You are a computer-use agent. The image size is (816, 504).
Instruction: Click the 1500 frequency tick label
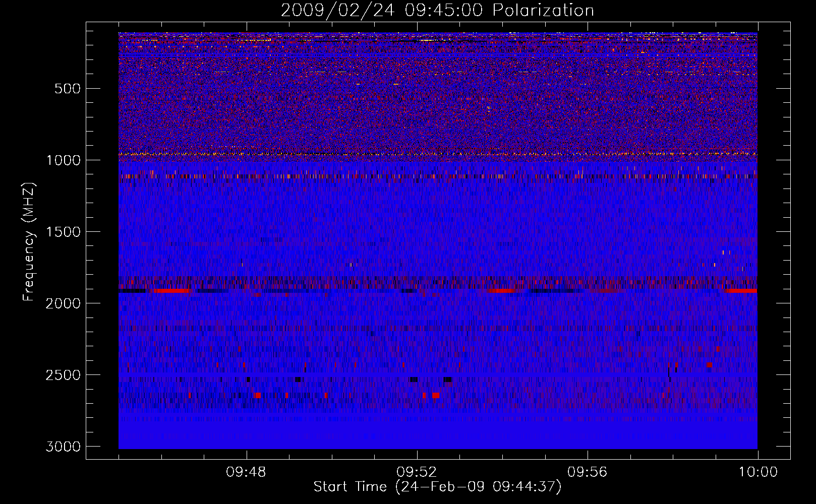[x=63, y=232]
